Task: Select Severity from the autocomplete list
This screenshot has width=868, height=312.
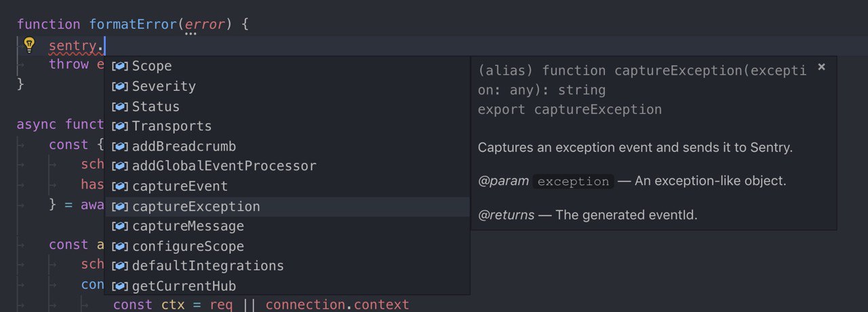Action: (287, 86)
